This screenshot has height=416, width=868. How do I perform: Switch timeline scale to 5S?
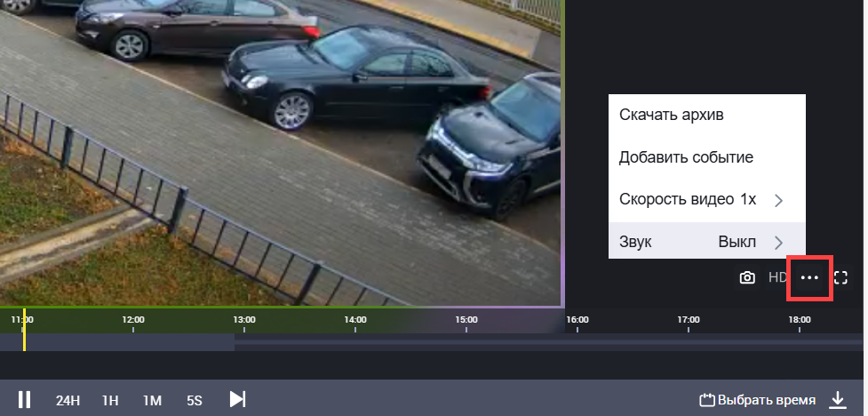point(194,401)
